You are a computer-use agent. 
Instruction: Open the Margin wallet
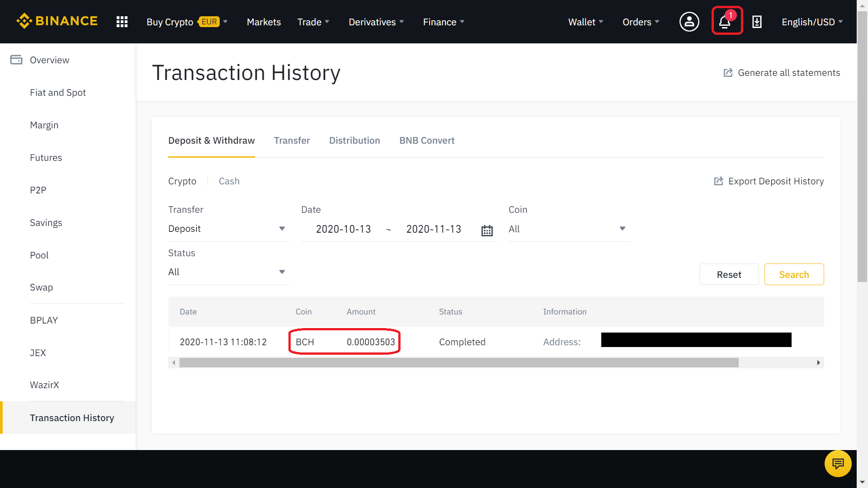pyautogui.click(x=44, y=125)
